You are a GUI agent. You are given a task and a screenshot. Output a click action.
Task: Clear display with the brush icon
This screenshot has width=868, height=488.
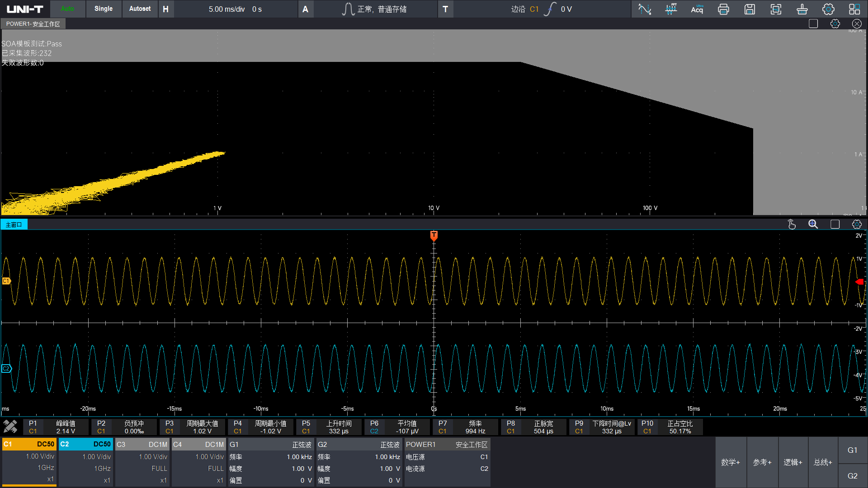802,9
